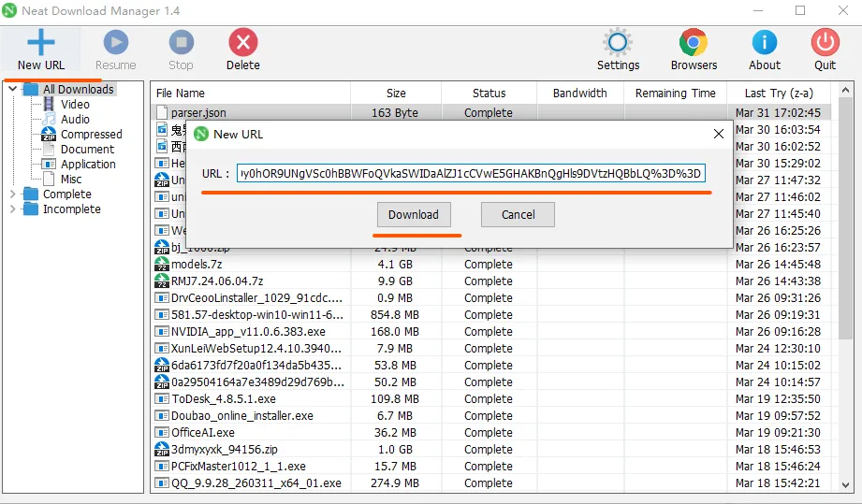Select the Video category
Viewport: 862px width, 504px height.
pos(75,105)
